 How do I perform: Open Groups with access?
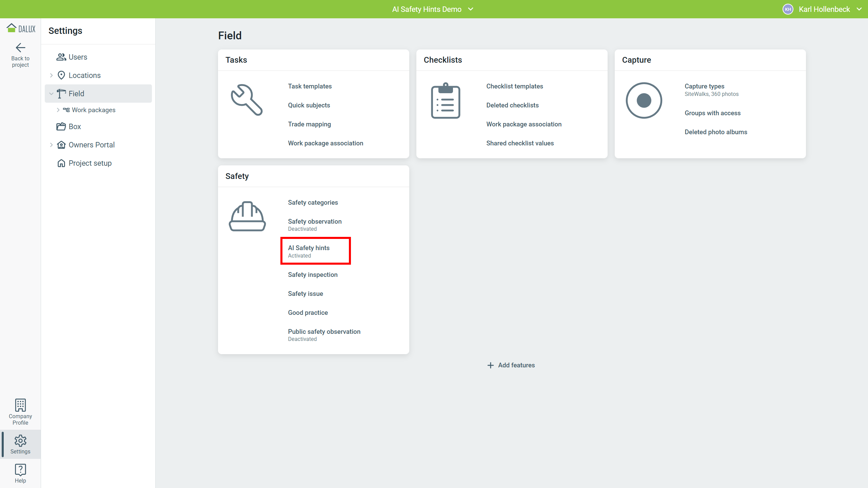pyautogui.click(x=712, y=113)
